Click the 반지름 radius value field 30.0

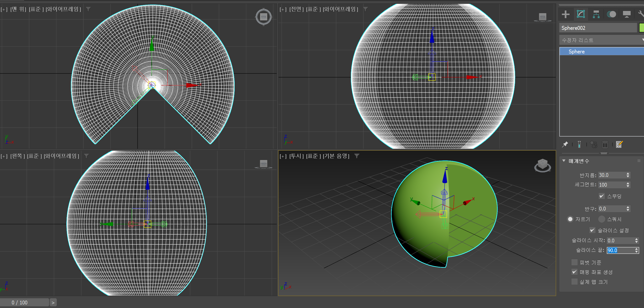click(612, 175)
